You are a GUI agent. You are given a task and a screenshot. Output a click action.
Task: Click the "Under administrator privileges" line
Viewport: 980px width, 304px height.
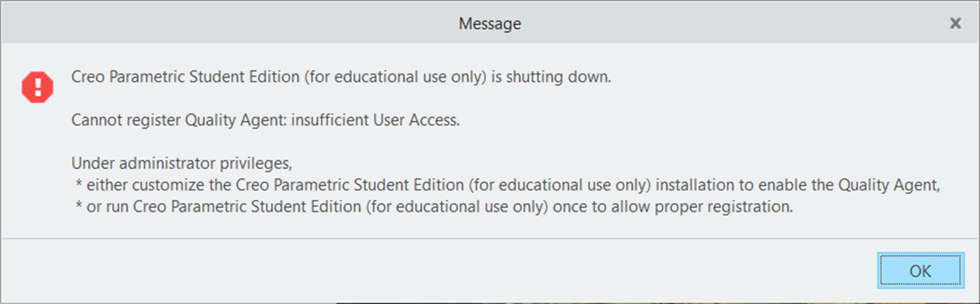pos(183,164)
